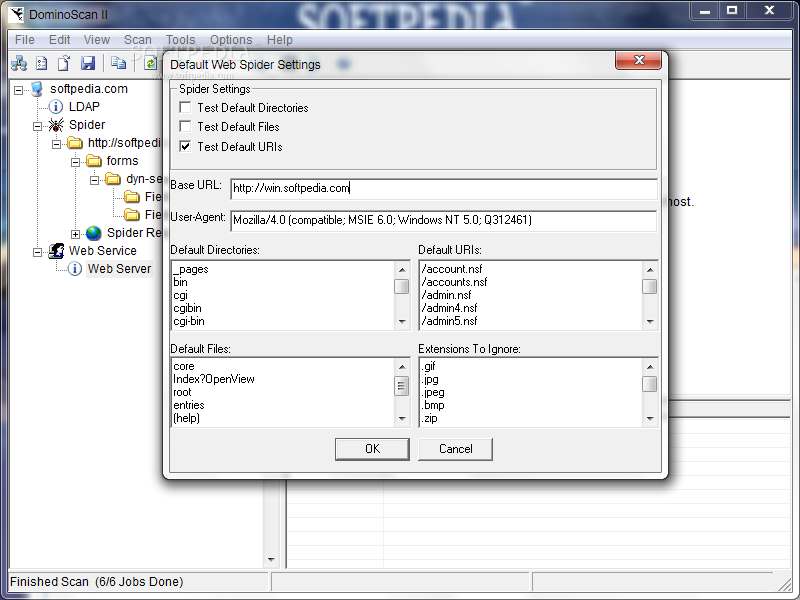Select entries in Default Files
This screenshot has width=800, height=600.
[189, 405]
